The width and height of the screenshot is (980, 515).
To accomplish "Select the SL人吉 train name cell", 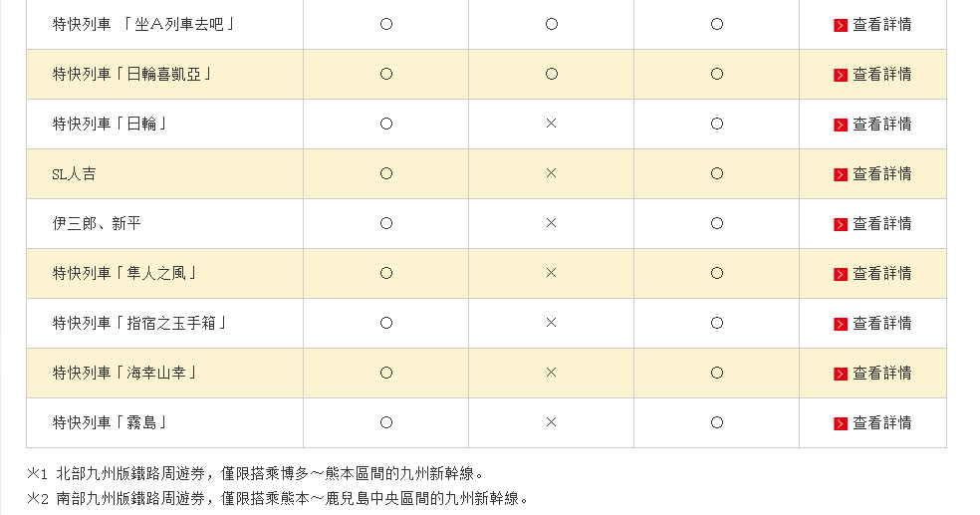I will coord(75,174).
